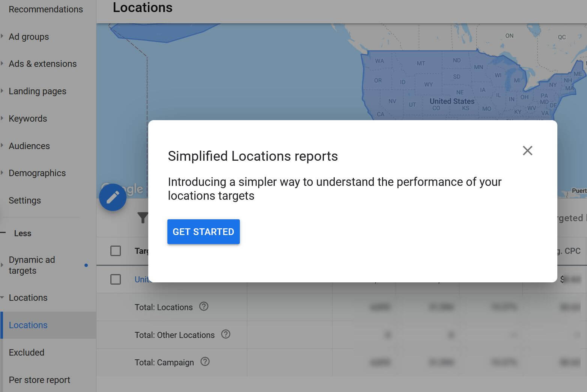
Task: Expand the Ad groups section
Action: pyautogui.click(x=29, y=37)
